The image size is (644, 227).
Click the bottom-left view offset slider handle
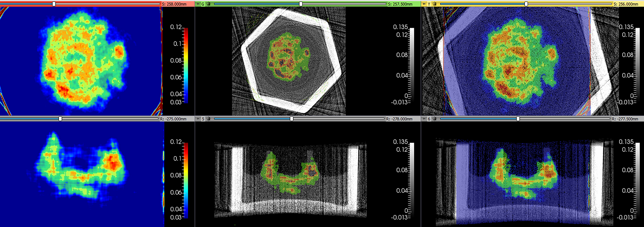click(60, 119)
